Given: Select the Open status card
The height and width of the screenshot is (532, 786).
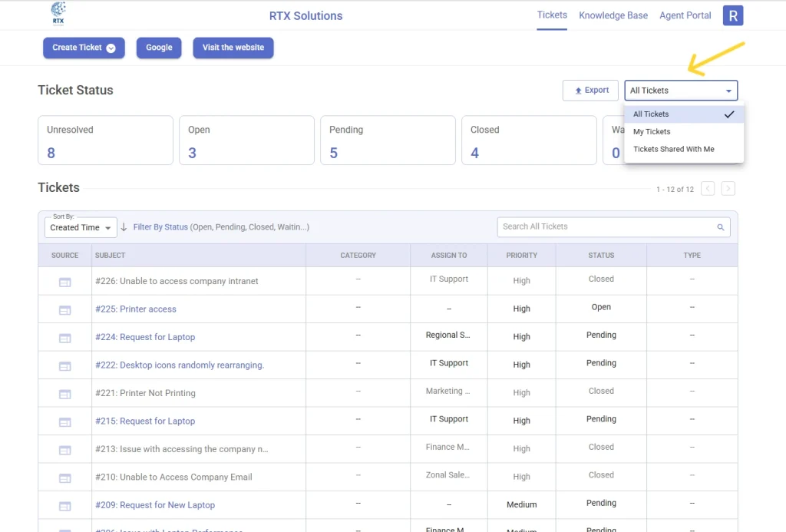Looking at the screenshot, I should click(246, 140).
